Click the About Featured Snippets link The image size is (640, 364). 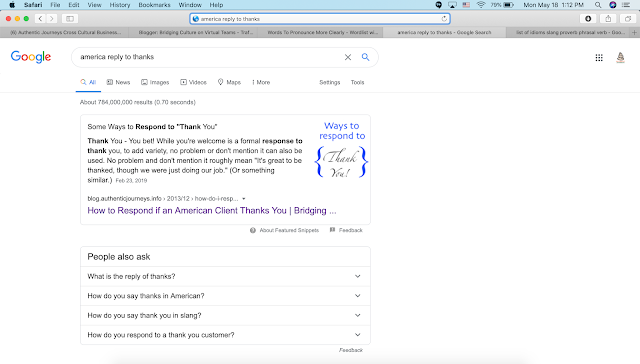289,231
